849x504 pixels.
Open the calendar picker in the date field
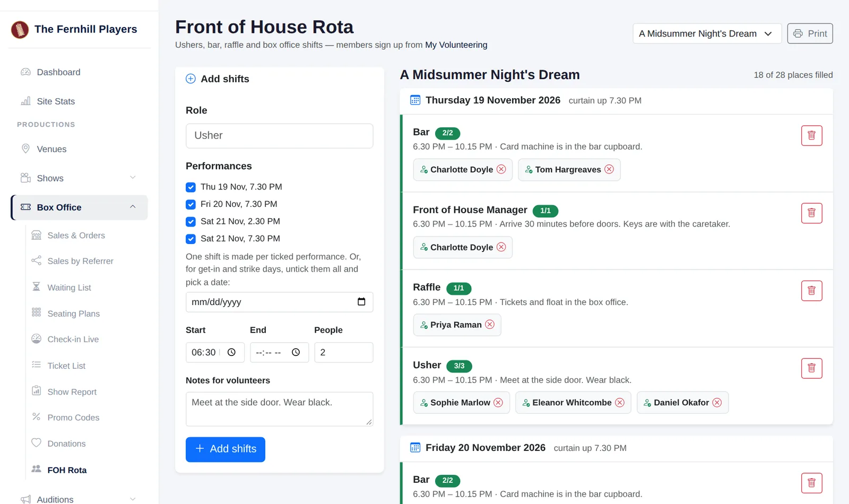pos(361,302)
